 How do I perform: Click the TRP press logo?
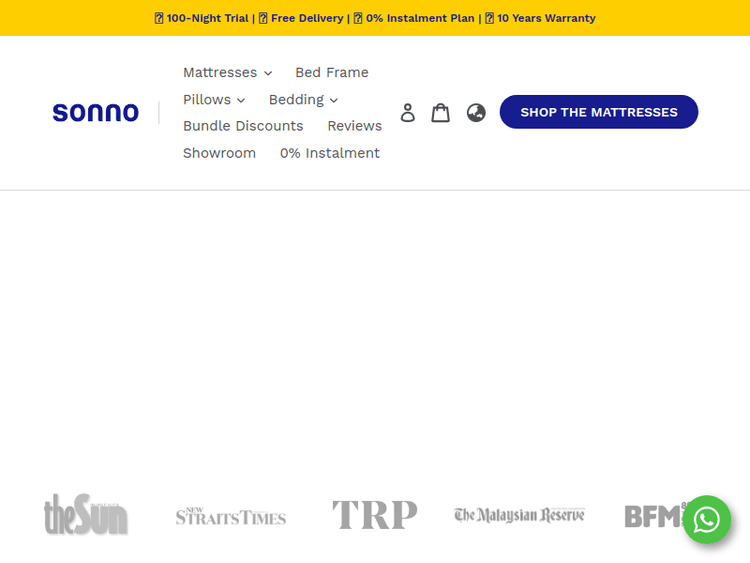[374, 515]
